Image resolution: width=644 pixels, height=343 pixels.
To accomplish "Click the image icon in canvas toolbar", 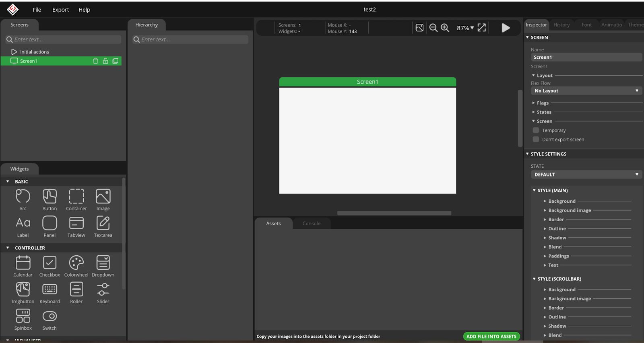I will [x=419, y=28].
